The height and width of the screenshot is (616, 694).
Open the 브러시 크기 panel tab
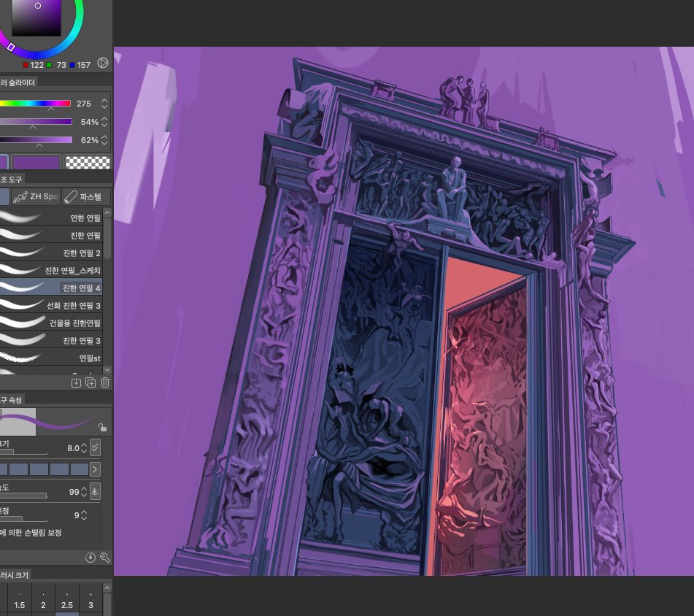tap(15, 575)
